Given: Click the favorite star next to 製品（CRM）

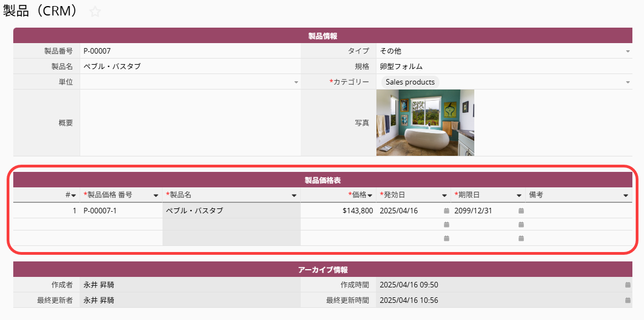Looking at the screenshot, I should click(x=95, y=12).
